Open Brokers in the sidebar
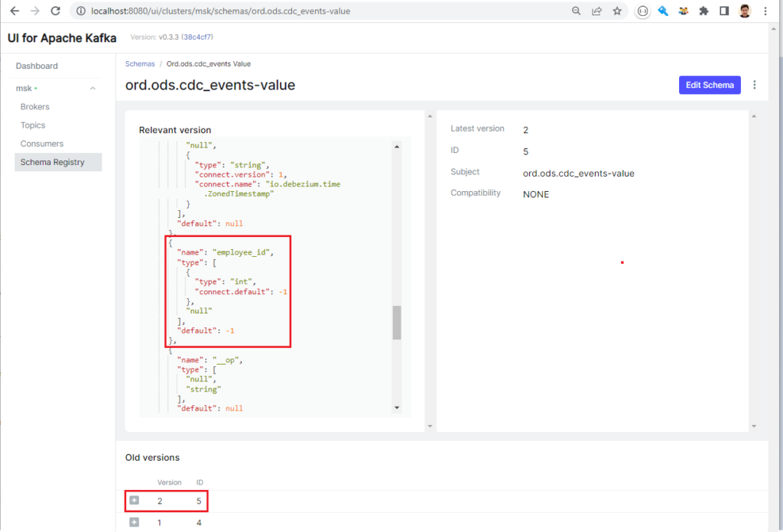 (35, 107)
